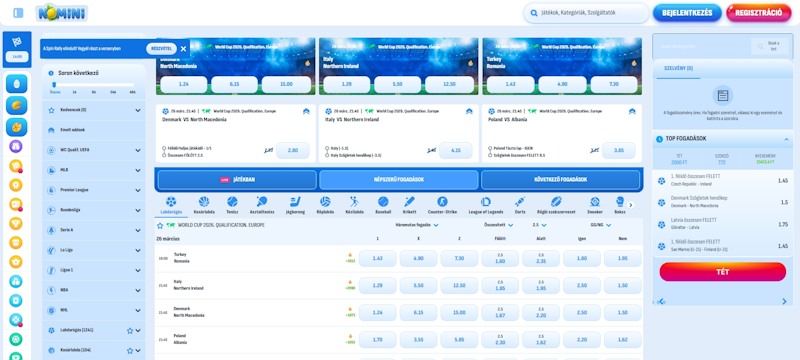Screen dimensions: 800x360
Task: Open the GG/NG market dropdown
Action: click(x=601, y=225)
